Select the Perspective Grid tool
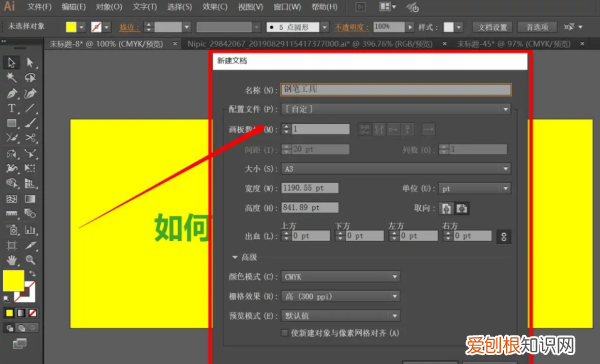Screen dimensions: 600x364 pyautogui.click(x=30, y=183)
